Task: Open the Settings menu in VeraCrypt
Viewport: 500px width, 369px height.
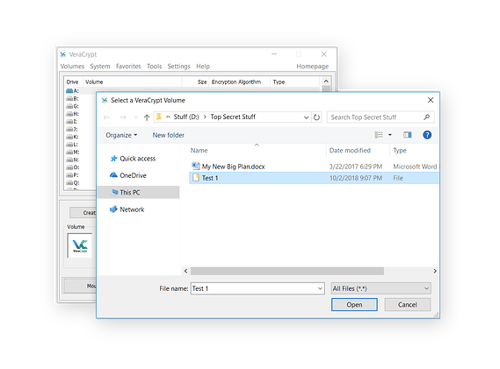Action: 179,66
